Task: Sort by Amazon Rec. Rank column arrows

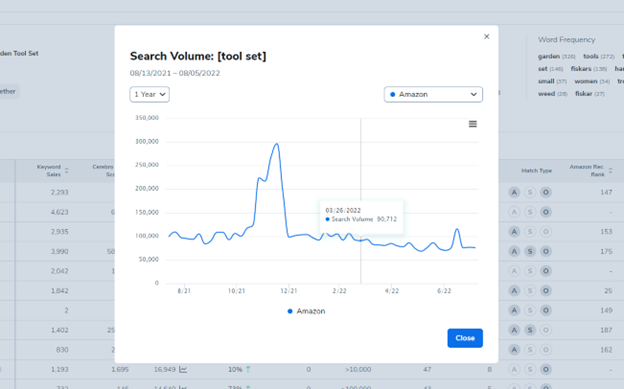Action: (x=610, y=170)
